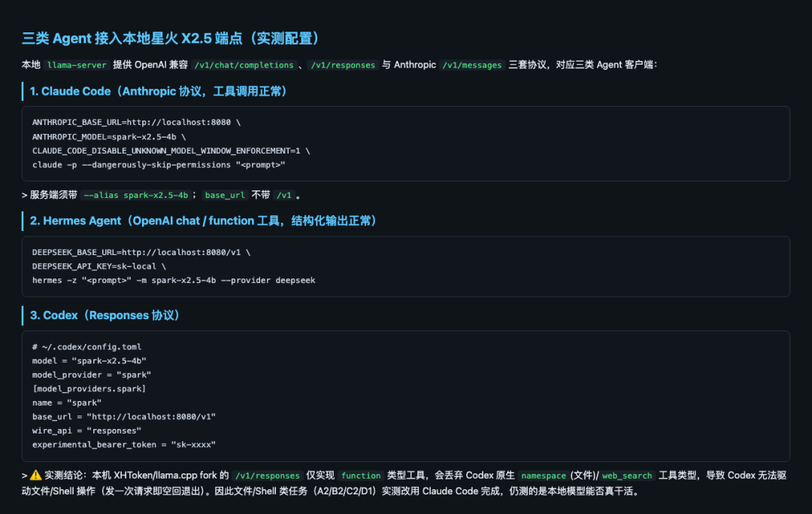Image resolution: width=812 pixels, height=514 pixels.
Task: Click the inline code 'web_search'
Action: (626, 476)
